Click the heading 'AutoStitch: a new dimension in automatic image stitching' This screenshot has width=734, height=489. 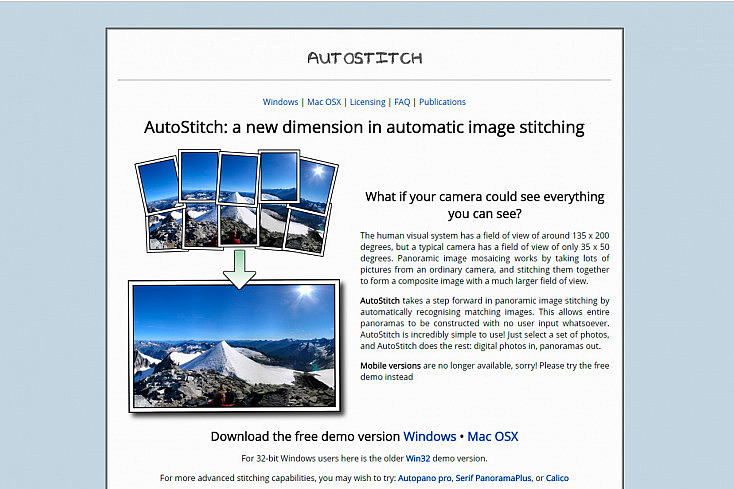click(x=364, y=127)
